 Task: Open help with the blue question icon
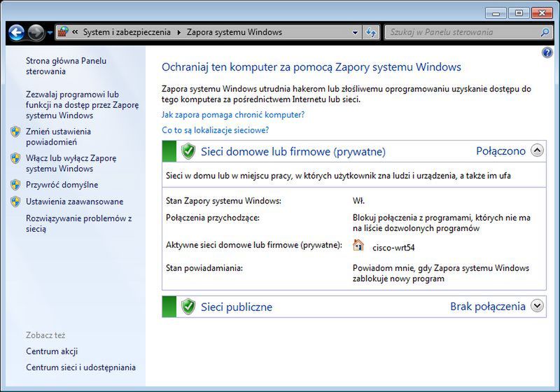pos(547,52)
